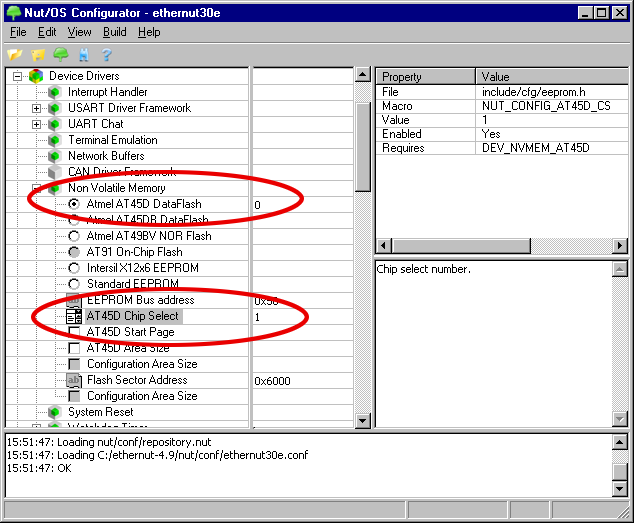Click the AT45D Chip Select list icon
634x523 pixels.
tap(74, 316)
